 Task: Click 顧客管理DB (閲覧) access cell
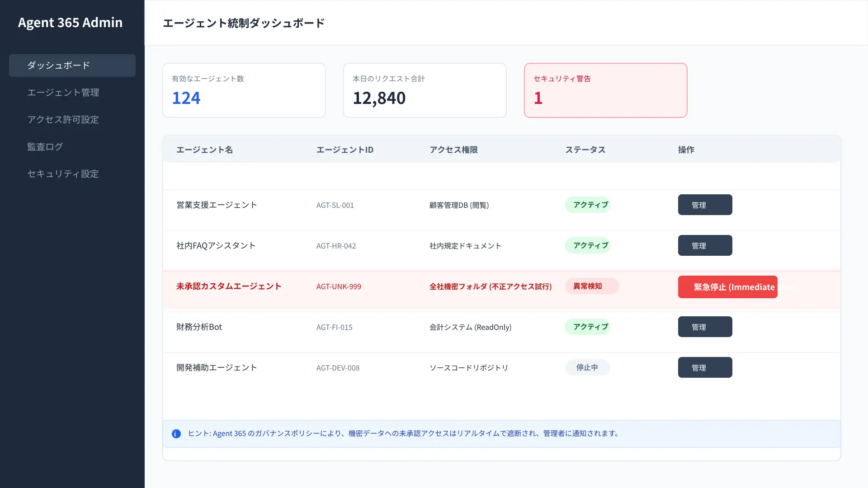tap(459, 205)
